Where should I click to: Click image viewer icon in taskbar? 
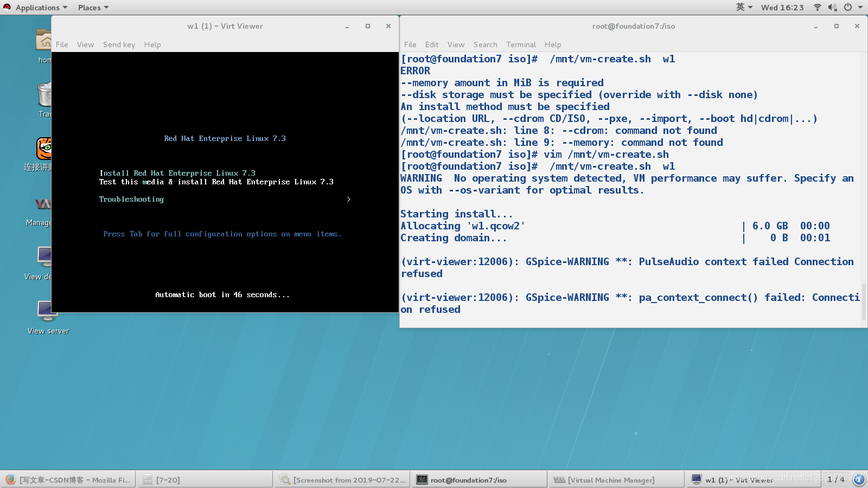[x=284, y=479]
